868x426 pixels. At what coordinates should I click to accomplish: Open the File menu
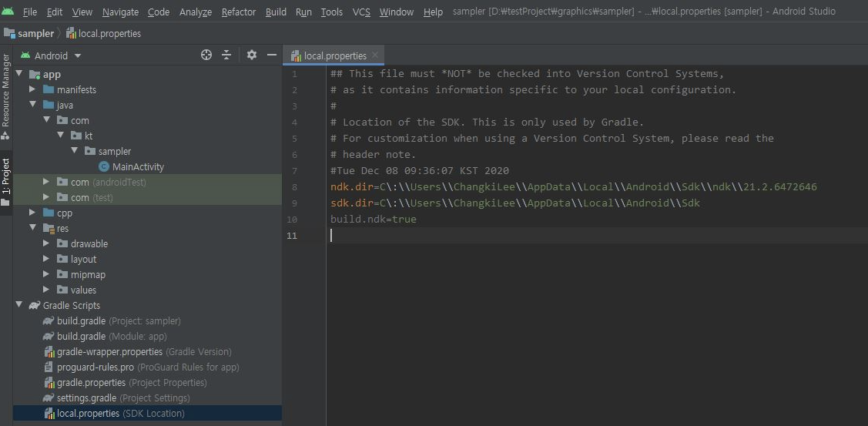tap(29, 12)
